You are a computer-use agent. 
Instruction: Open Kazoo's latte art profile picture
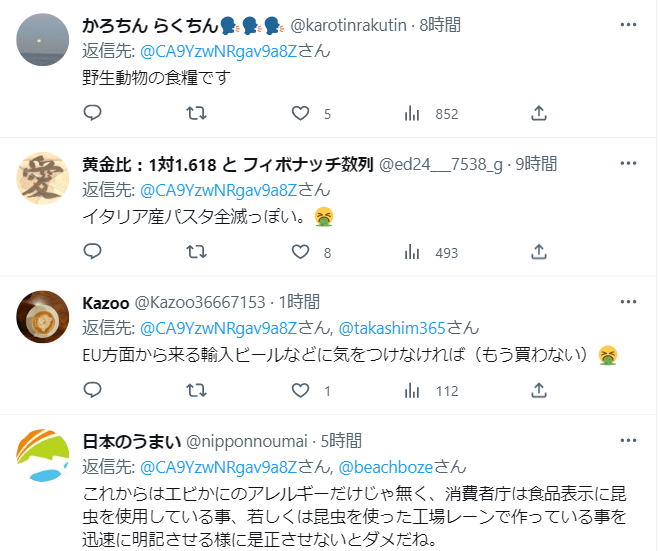(43, 317)
